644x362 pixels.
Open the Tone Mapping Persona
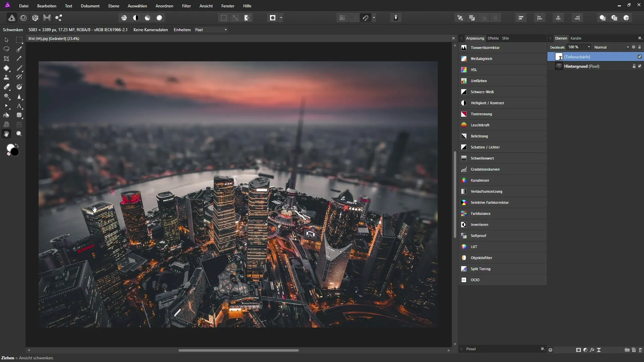pos(47,18)
